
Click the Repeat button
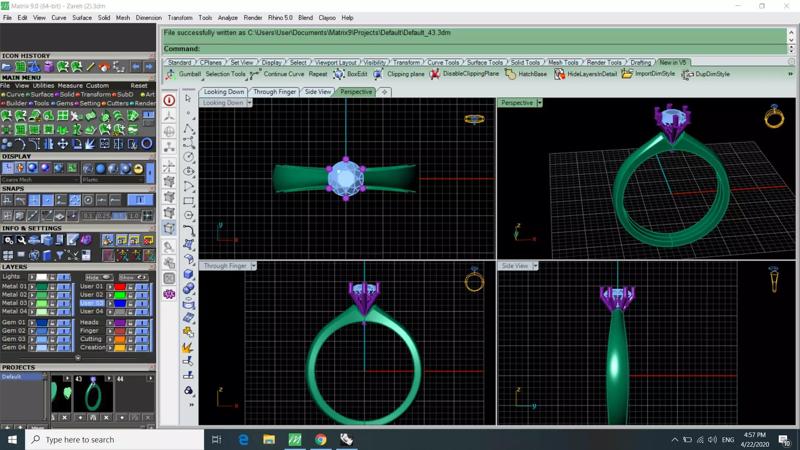coord(318,74)
